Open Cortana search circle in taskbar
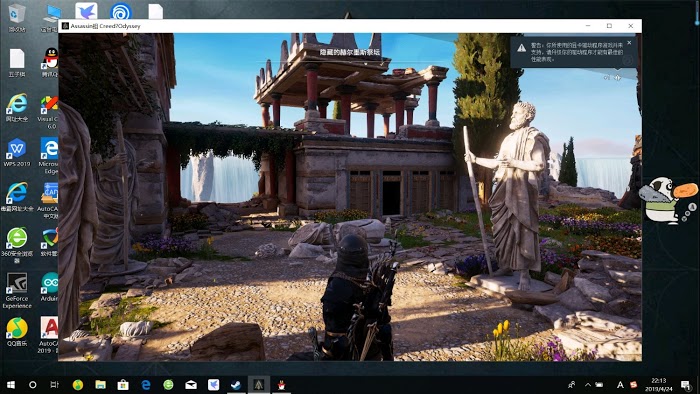Screen dimensions: 700x394 tap(32, 385)
